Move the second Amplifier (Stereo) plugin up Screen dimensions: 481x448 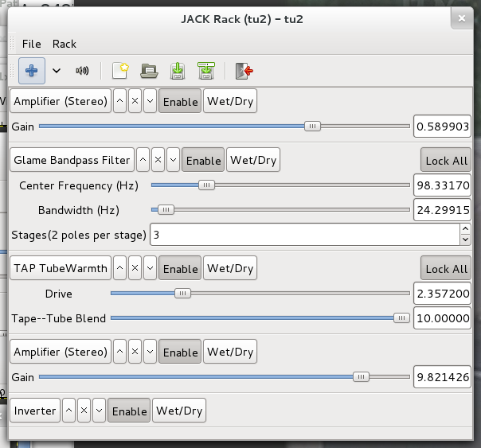(x=120, y=352)
